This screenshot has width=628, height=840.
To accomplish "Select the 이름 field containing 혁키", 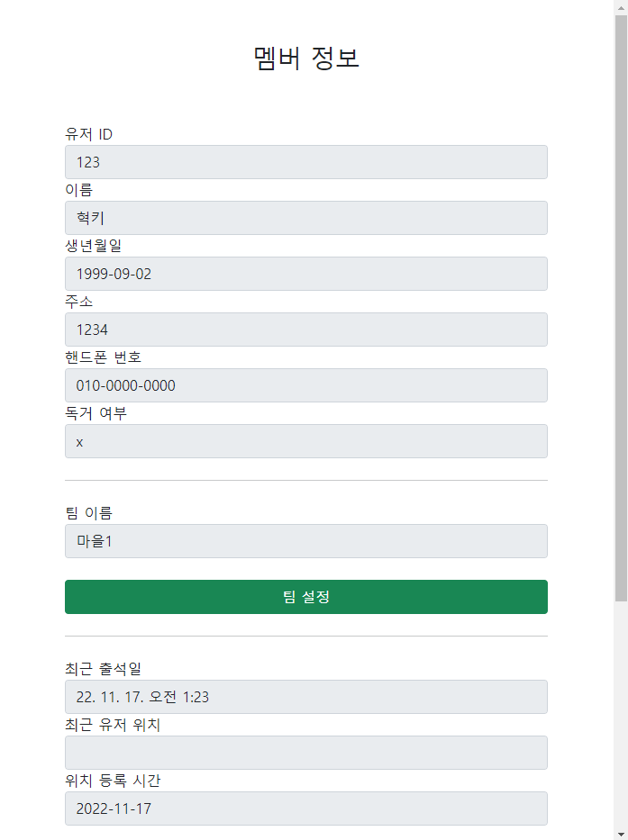I will (x=305, y=218).
